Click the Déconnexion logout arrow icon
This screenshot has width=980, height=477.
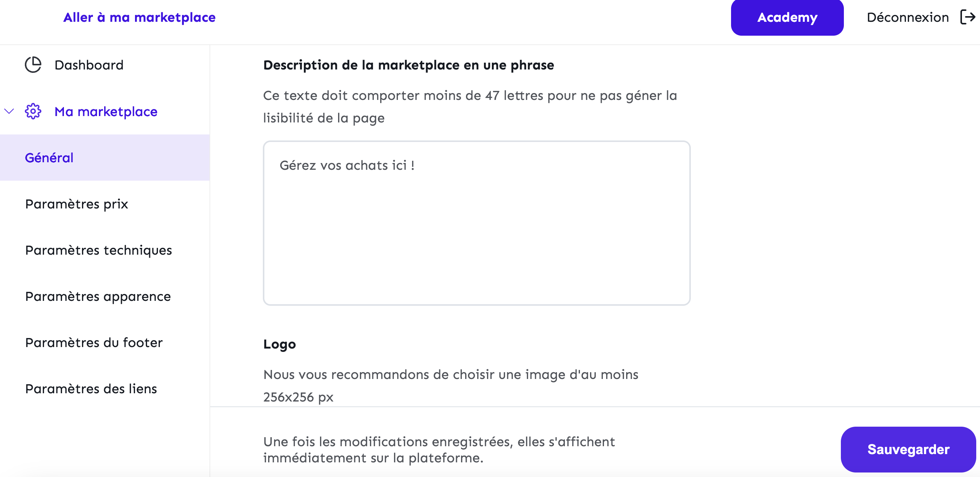point(968,17)
